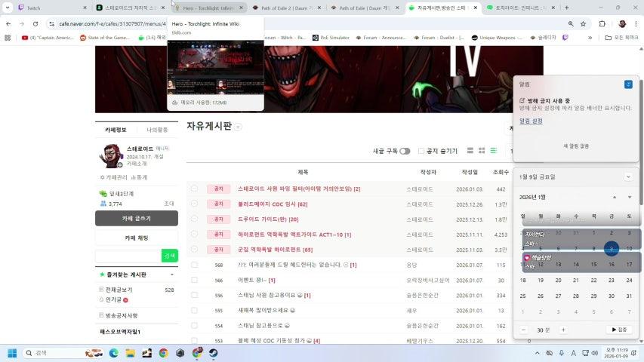Increase focus time with the plus button
This screenshot has width=644, height=362.
(563, 330)
